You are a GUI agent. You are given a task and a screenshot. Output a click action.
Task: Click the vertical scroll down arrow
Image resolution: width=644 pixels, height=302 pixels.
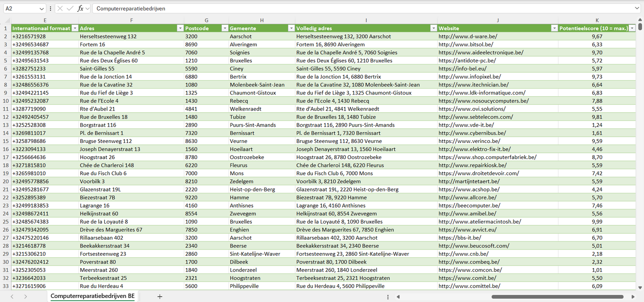[x=640, y=288]
